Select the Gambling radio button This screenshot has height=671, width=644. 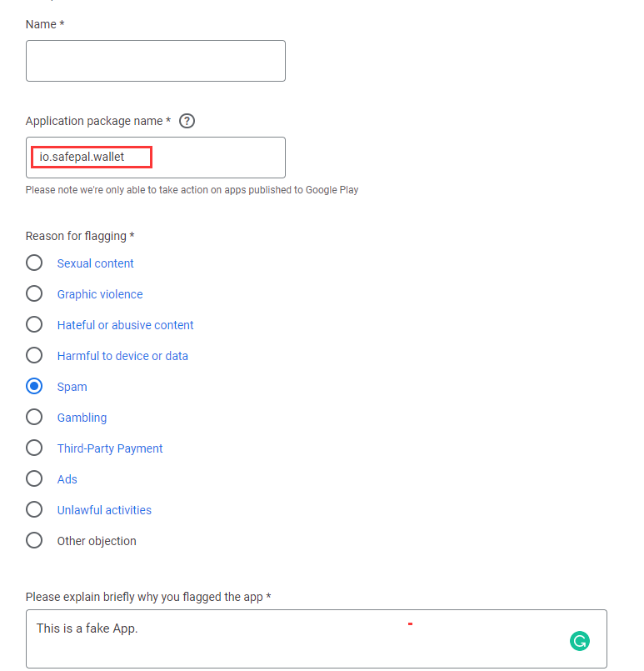click(x=34, y=418)
